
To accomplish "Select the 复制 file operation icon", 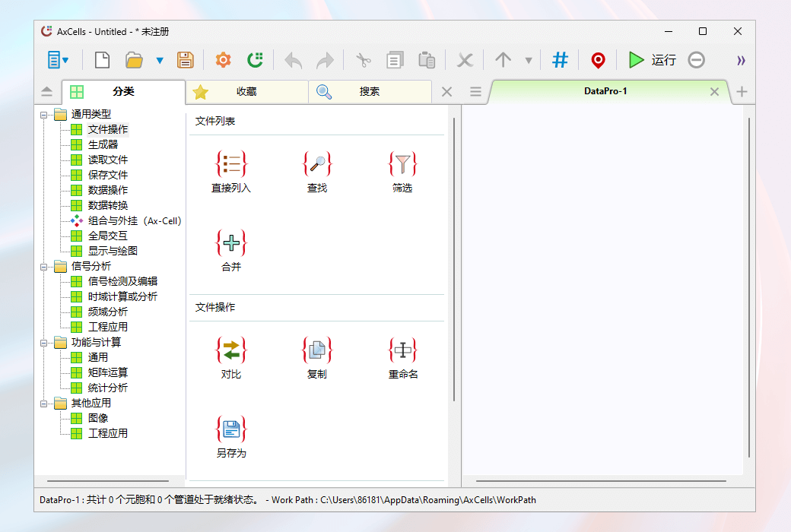I will (x=317, y=350).
